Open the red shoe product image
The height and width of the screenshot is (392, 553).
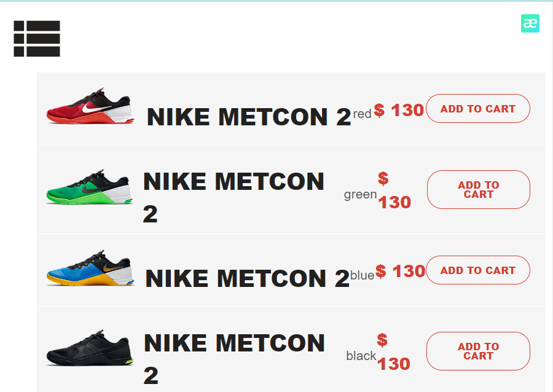tap(90, 106)
